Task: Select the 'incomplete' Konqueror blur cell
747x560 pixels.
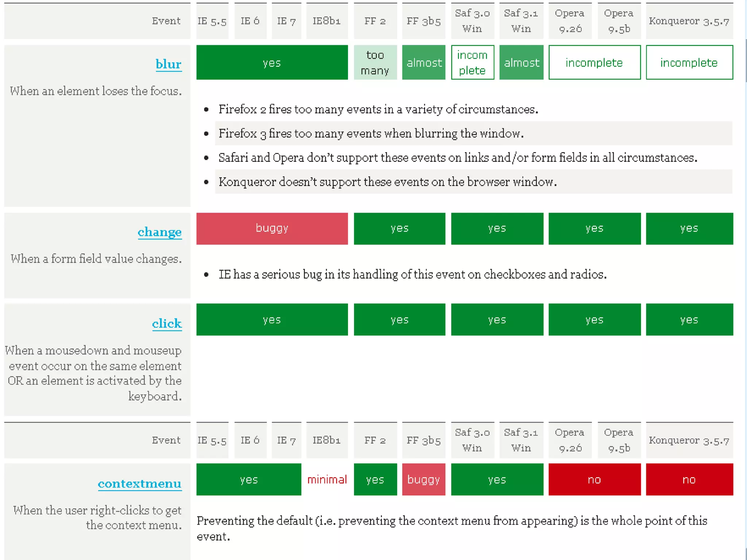Action: (x=689, y=63)
